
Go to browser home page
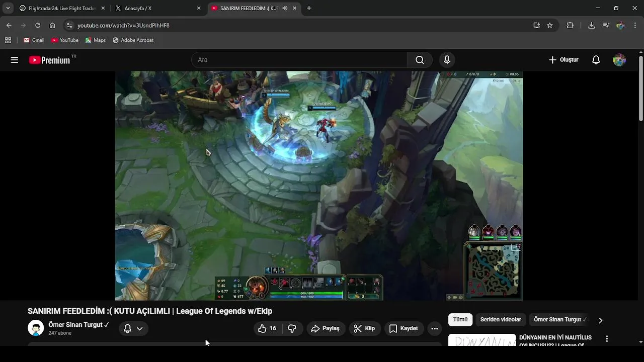52,25
